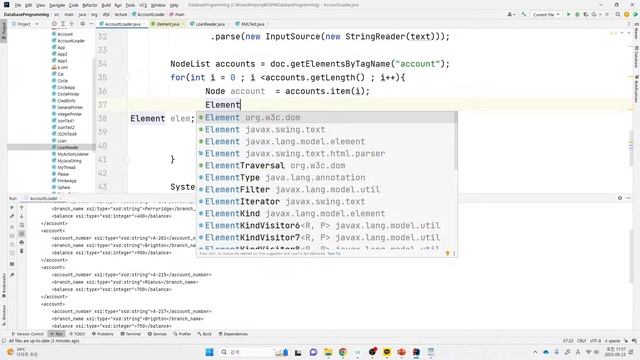The height and width of the screenshot is (360, 640).
Task: Open Run panel settings gear
Action: pyautogui.click(x=620, y=198)
